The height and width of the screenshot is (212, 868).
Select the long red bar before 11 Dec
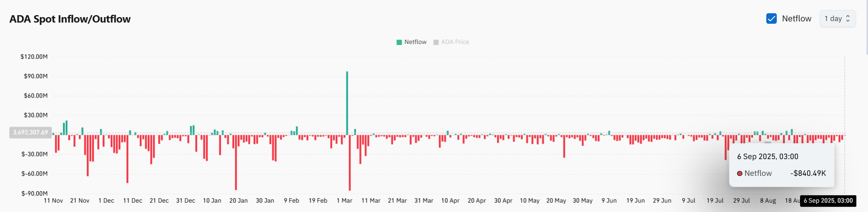pos(127,159)
